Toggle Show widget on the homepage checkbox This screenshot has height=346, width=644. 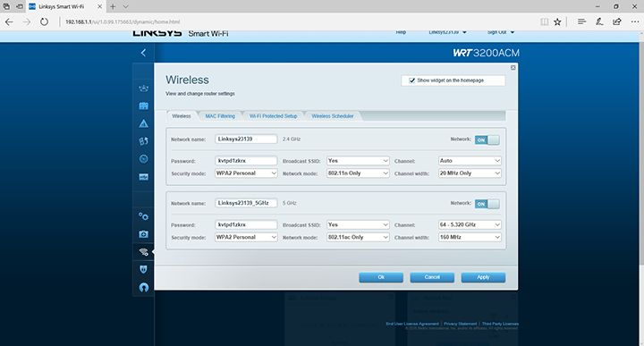(x=412, y=80)
